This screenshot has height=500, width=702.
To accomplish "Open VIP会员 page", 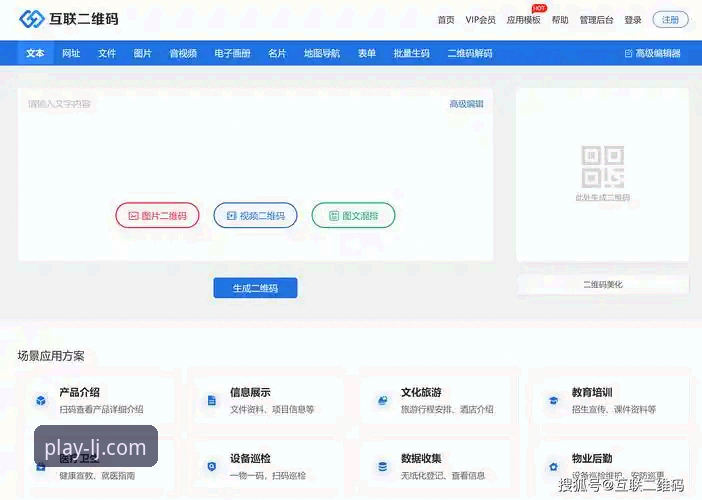I will coord(480,20).
